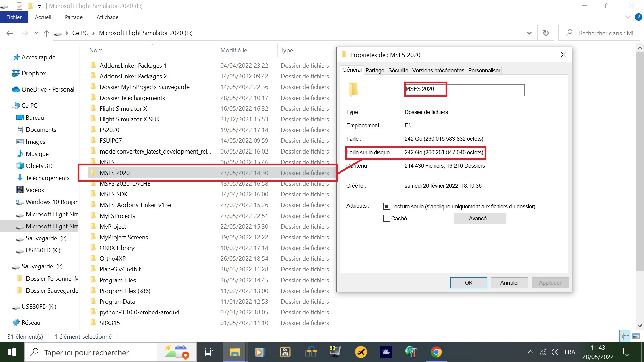Click the back navigation arrow
The height and width of the screenshot is (362, 644).
10,33
